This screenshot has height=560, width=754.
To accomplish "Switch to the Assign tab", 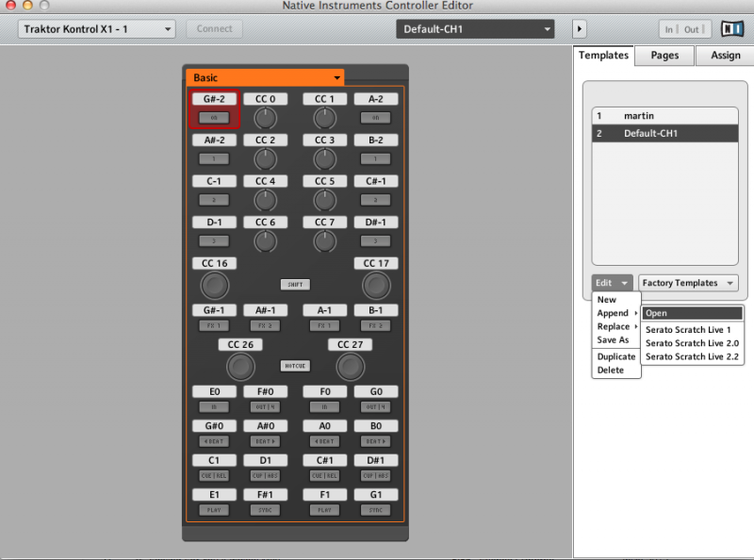I will coord(725,56).
